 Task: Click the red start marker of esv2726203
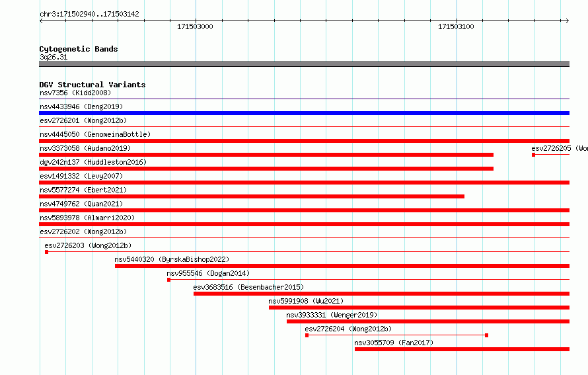[x=46, y=252]
